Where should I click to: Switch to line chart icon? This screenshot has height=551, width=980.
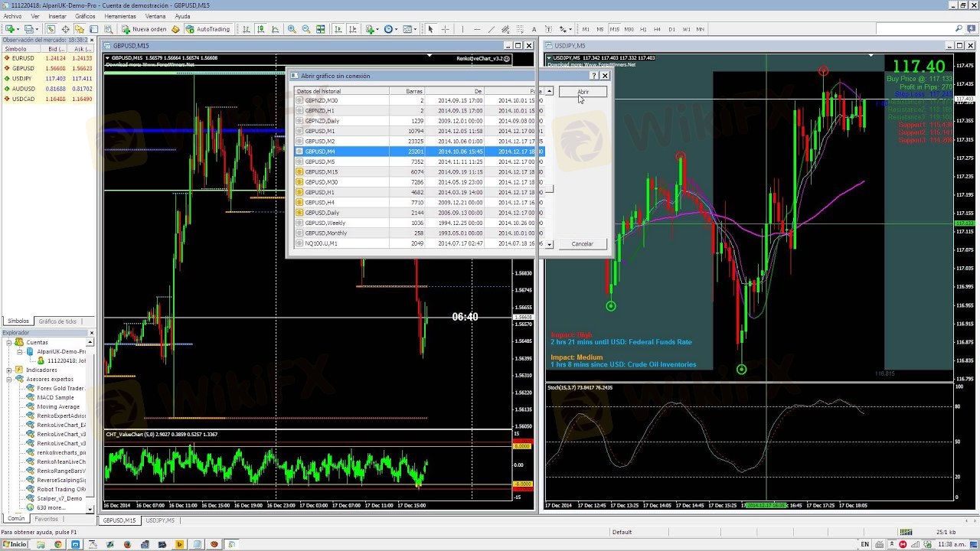pyautogui.click(x=275, y=29)
